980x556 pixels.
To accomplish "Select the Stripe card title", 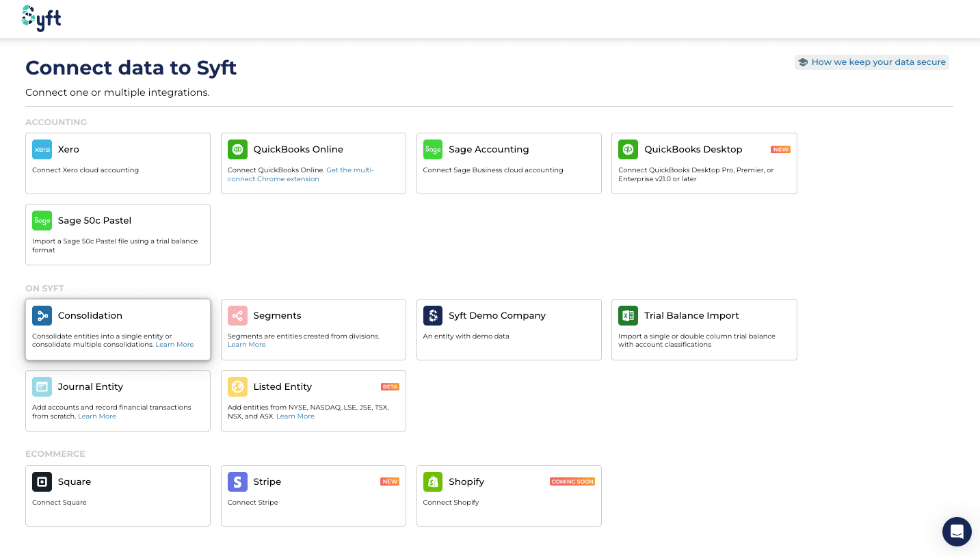I will (x=267, y=481).
